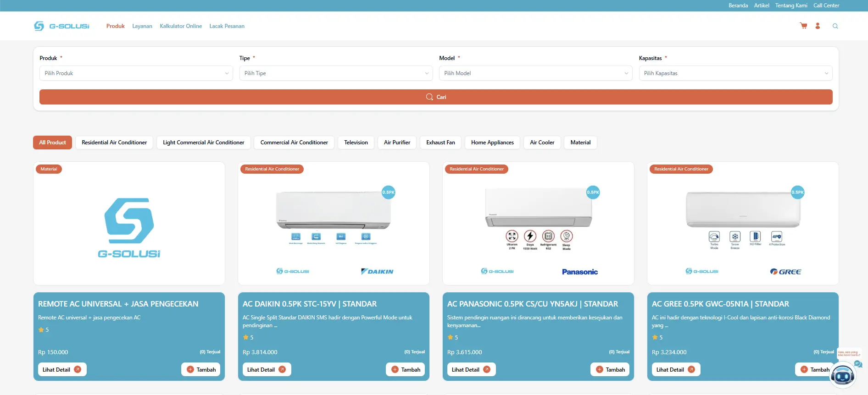Image resolution: width=868 pixels, height=395 pixels.
Task: Open the Pilih Produk dropdown
Action: tap(136, 73)
